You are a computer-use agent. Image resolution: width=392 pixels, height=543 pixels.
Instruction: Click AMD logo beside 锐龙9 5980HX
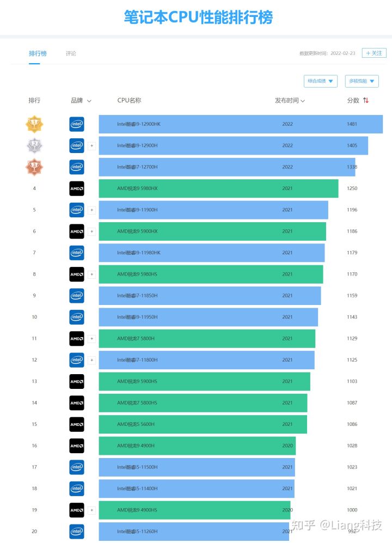tap(77, 188)
